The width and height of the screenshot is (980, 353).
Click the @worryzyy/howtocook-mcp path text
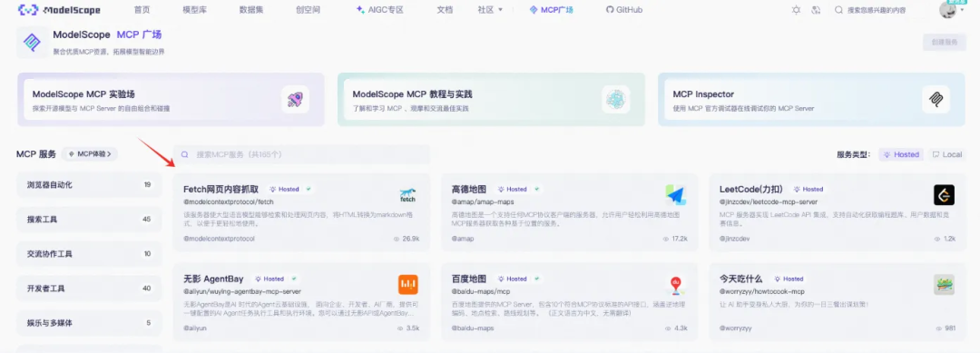coord(762,292)
